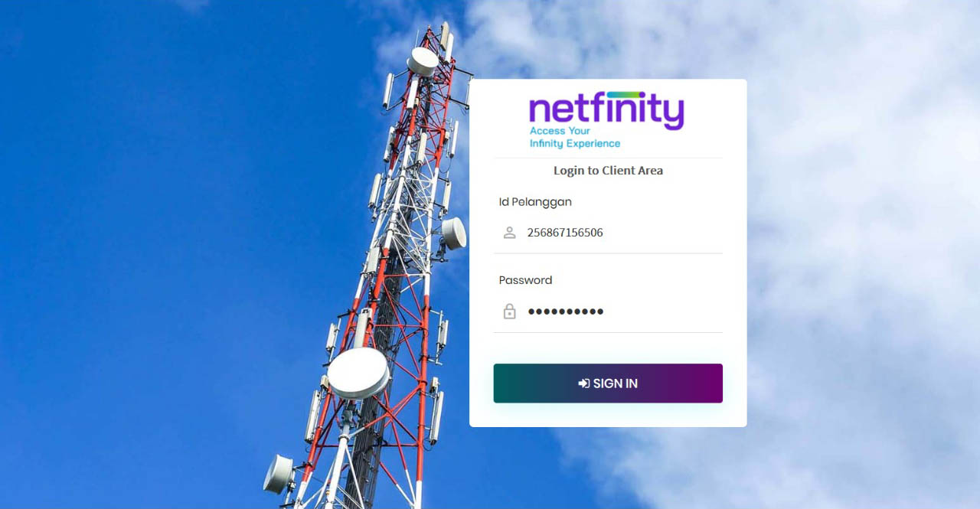The height and width of the screenshot is (509, 980).
Task: Click the entered number 256867156506
Action: pyautogui.click(x=565, y=233)
